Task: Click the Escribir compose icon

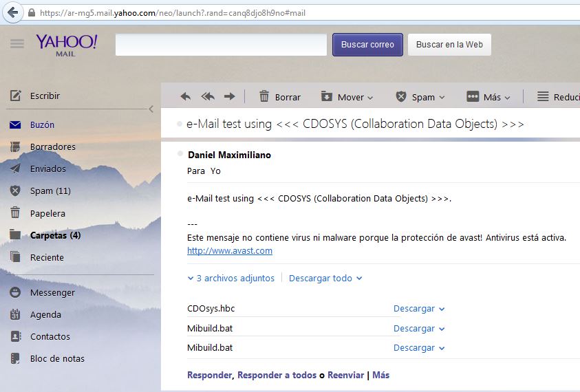Action: (16, 96)
